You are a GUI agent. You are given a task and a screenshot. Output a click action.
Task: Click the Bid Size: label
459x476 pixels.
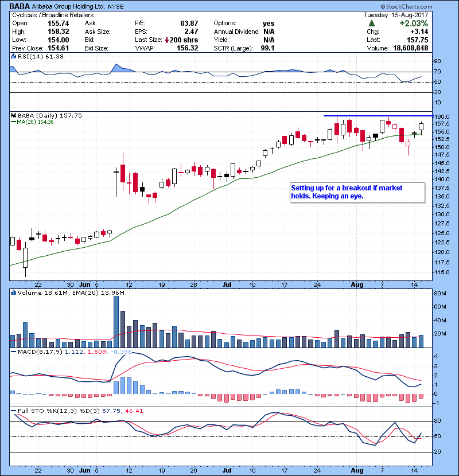point(96,48)
